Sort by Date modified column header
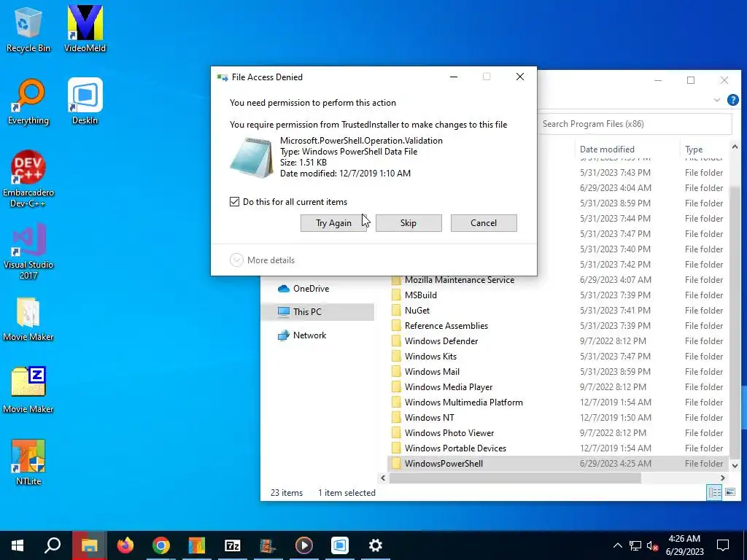747x560 pixels. pos(627,149)
